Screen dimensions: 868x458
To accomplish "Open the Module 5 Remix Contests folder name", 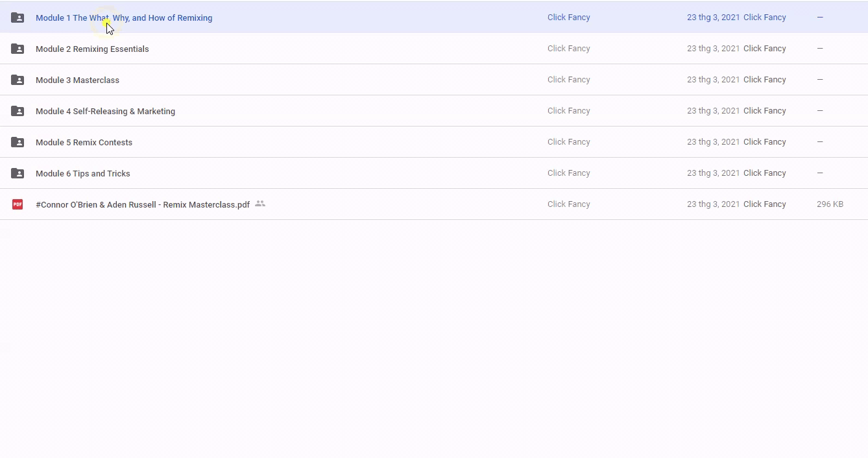I will point(84,143).
